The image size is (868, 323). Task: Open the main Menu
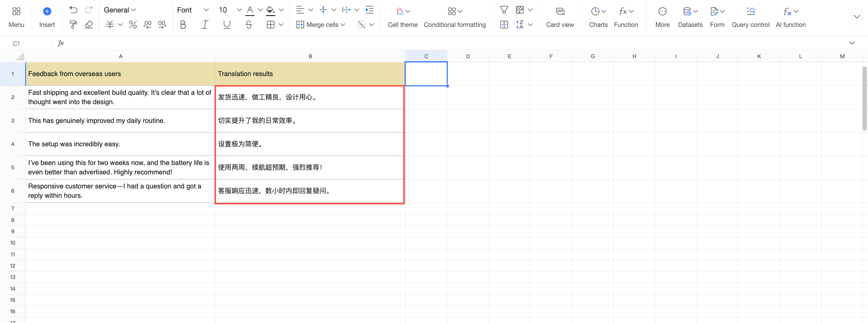point(16,18)
